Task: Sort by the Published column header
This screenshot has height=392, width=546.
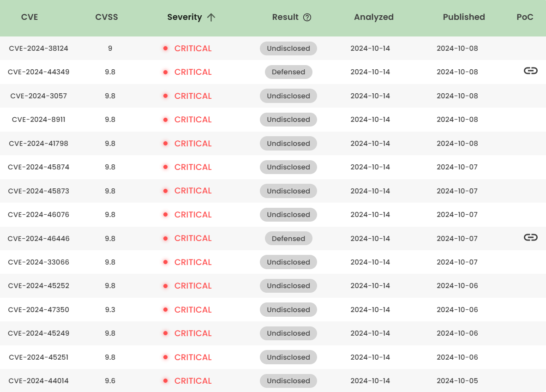Action: coord(464,17)
